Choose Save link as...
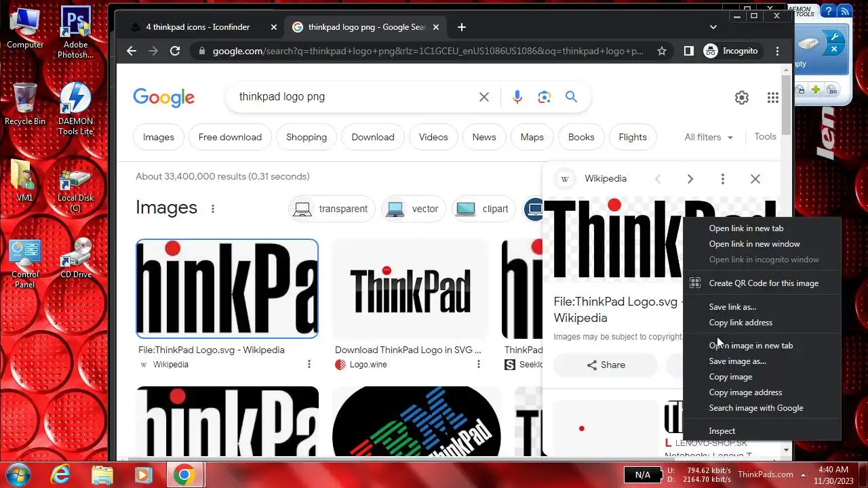Image resolution: width=868 pixels, height=488 pixels. 762,307
